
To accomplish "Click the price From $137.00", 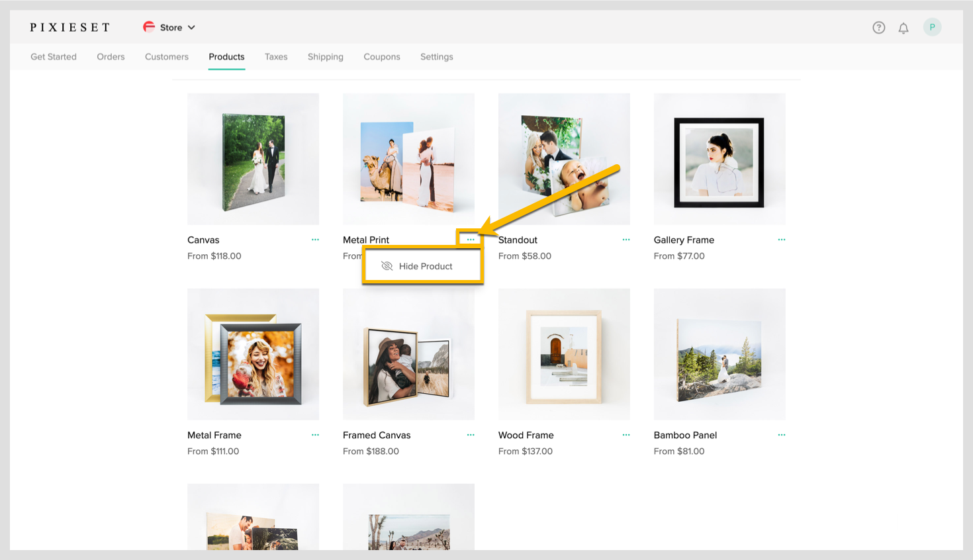I will click(x=526, y=451).
